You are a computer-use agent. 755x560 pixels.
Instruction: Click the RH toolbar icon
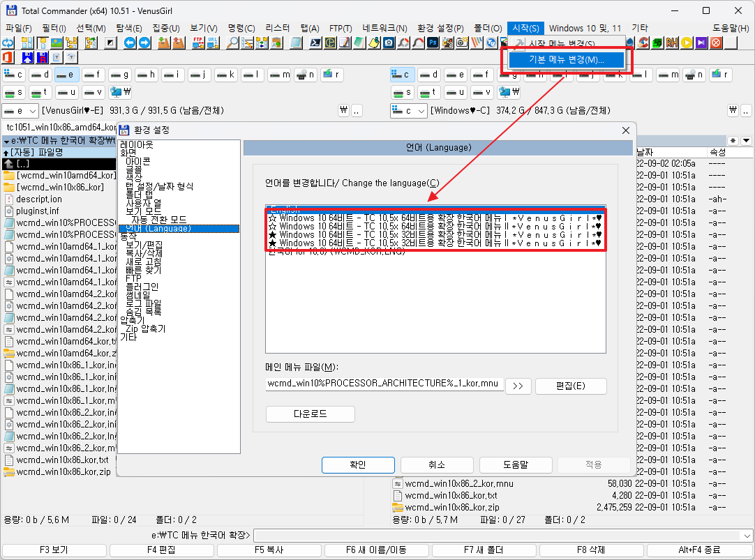[x=672, y=43]
